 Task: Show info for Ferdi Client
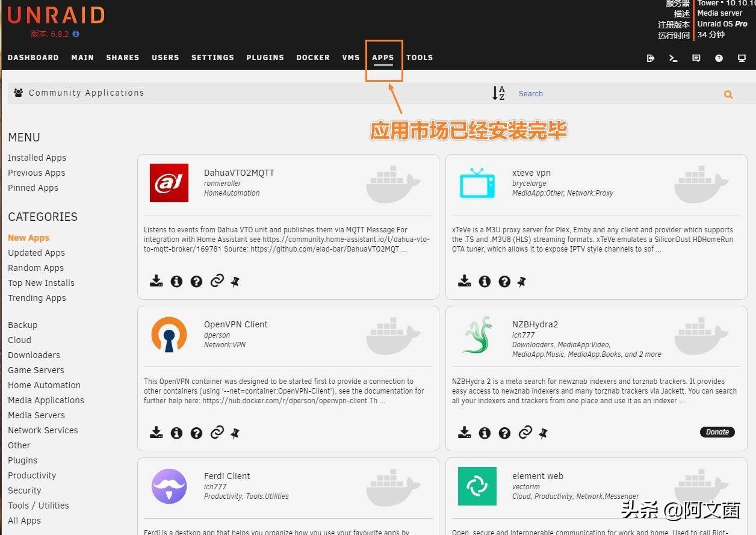pos(176,532)
